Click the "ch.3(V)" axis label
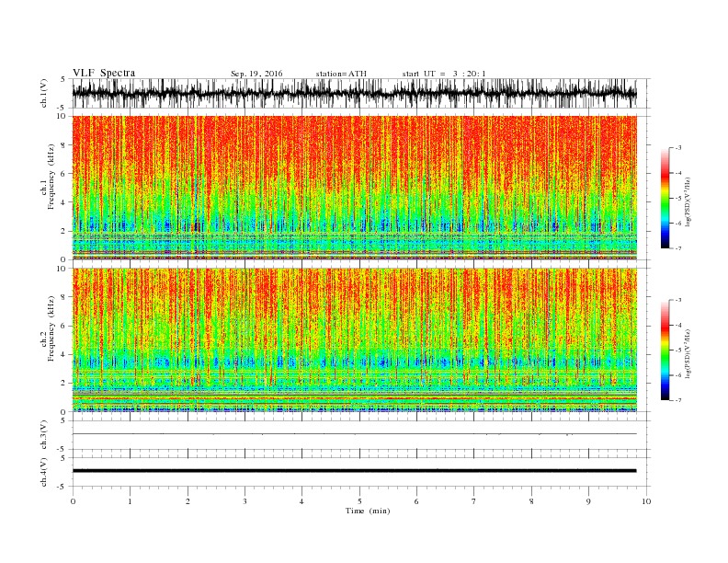Viewport: 728px width, 563px height. [44, 436]
